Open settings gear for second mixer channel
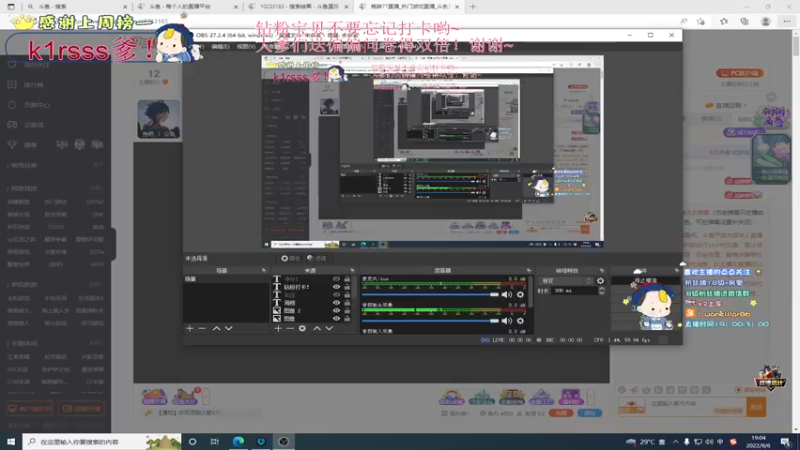Screen dimensions: 800x450 coord(520,321)
